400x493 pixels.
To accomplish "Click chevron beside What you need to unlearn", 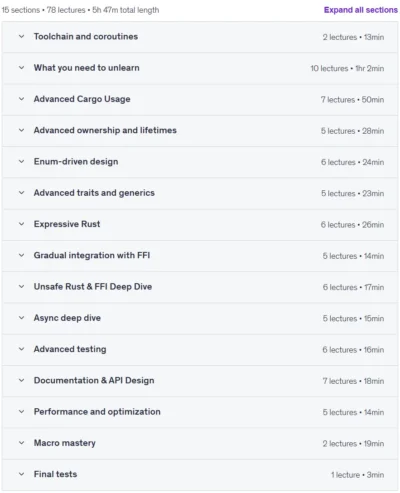I will pyautogui.click(x=22, y=68).
